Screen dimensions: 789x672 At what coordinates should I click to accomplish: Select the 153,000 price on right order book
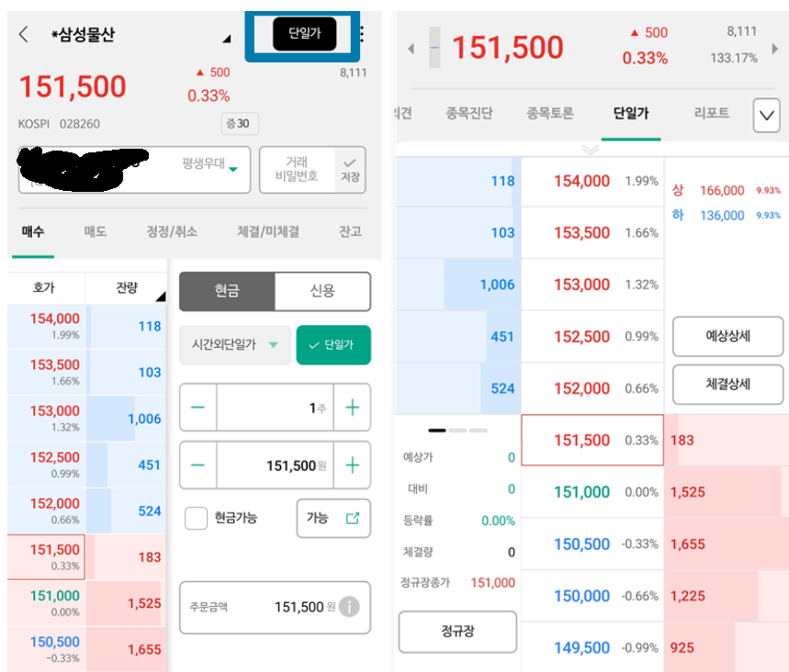(592, 285)
